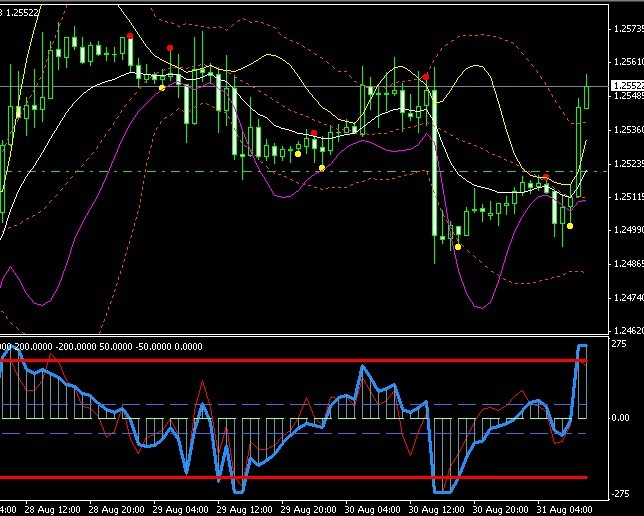Click the current price label 1.2552 on axis
Image resolution: width=644 pixels, height=516 pixels.
pos(628,85)
